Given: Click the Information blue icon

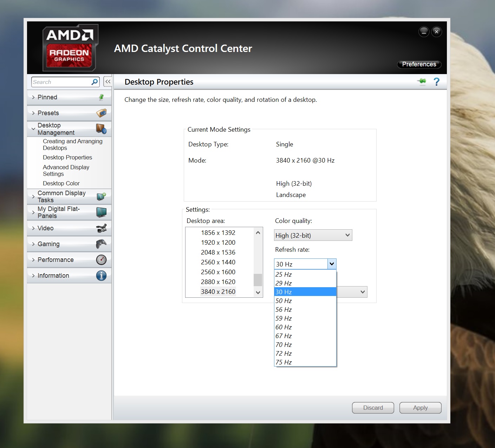Looking at the screenshot, I should [101, 276].
